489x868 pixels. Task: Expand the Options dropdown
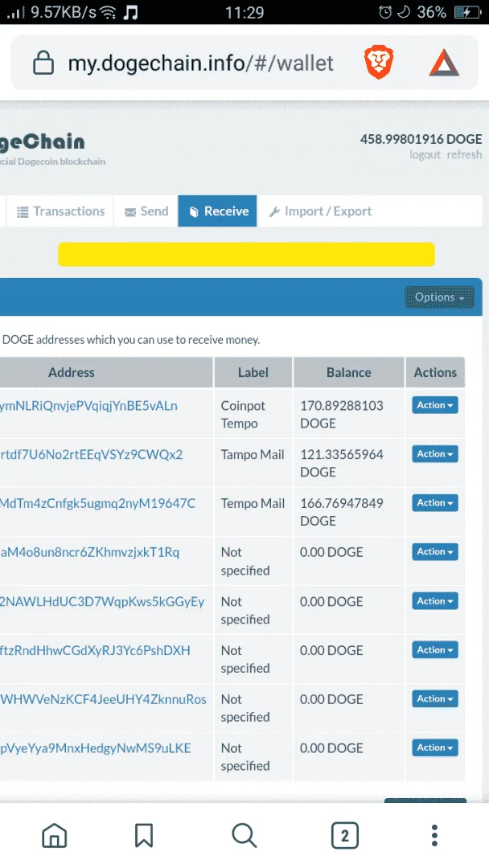(x=440, y=297)
